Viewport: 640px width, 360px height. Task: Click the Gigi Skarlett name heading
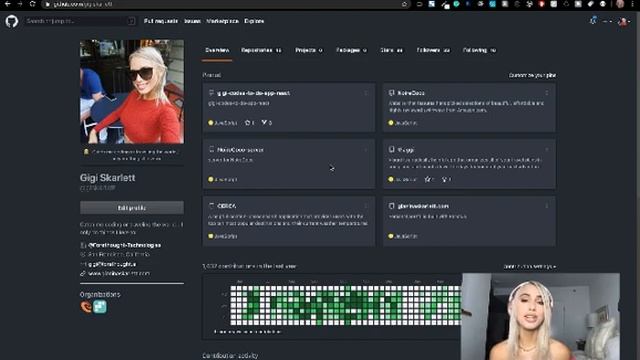tap(107, 178)
